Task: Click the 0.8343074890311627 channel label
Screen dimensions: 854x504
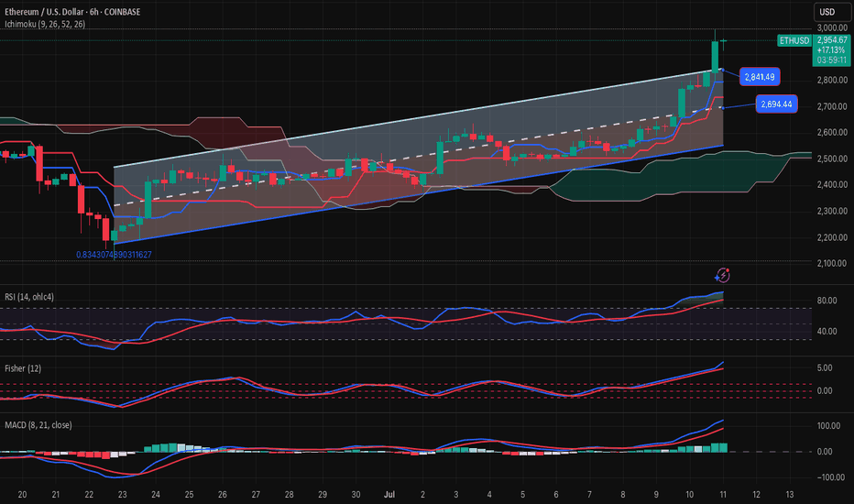Action: point(114,255)
